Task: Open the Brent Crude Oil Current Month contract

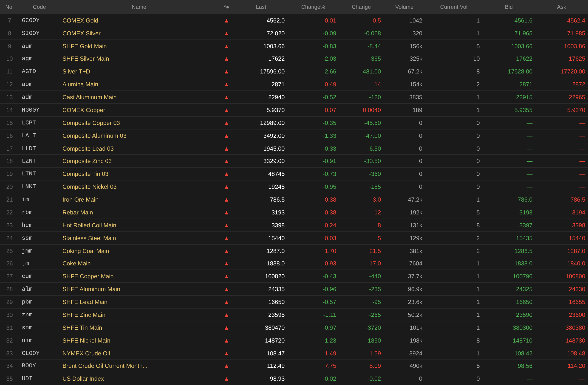Action: coord(105,366)
